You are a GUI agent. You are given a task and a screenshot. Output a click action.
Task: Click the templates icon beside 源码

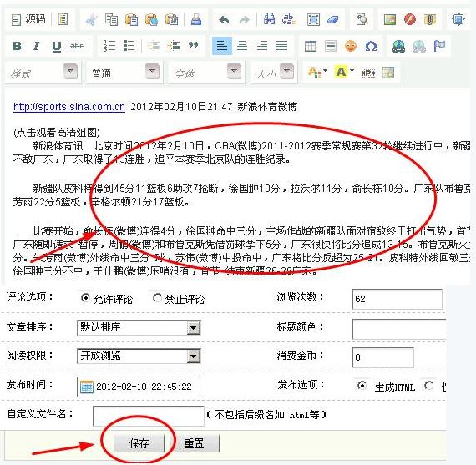[63, 19]
